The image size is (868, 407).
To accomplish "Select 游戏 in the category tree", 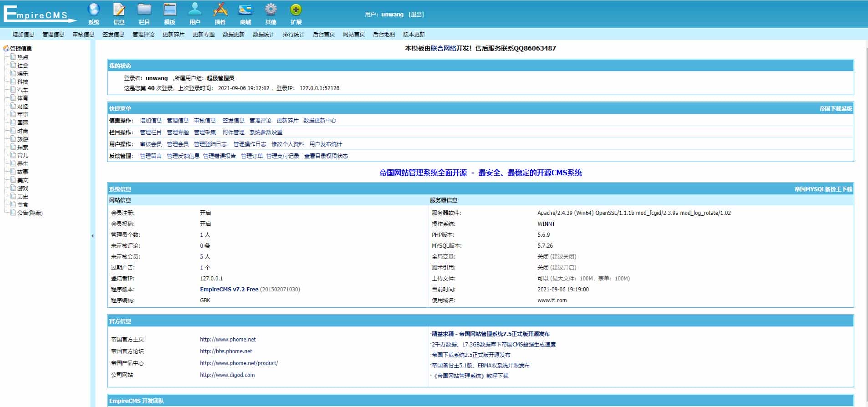I will [x=23, y=188].
